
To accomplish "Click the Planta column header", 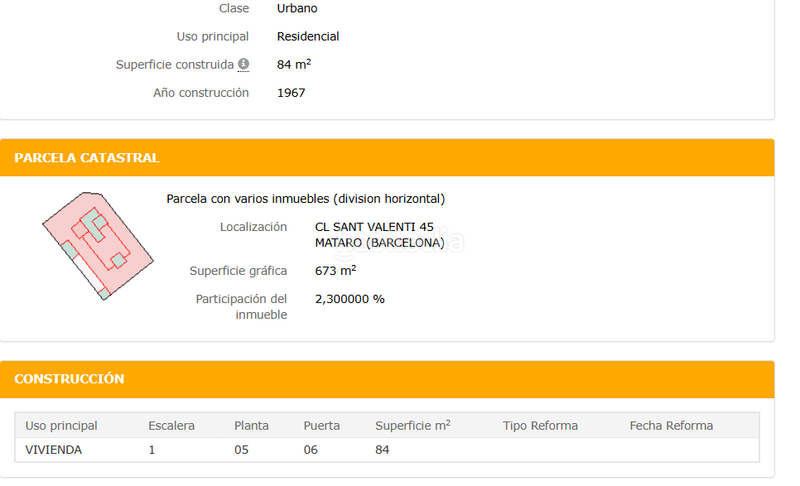I will pos(251,425).
